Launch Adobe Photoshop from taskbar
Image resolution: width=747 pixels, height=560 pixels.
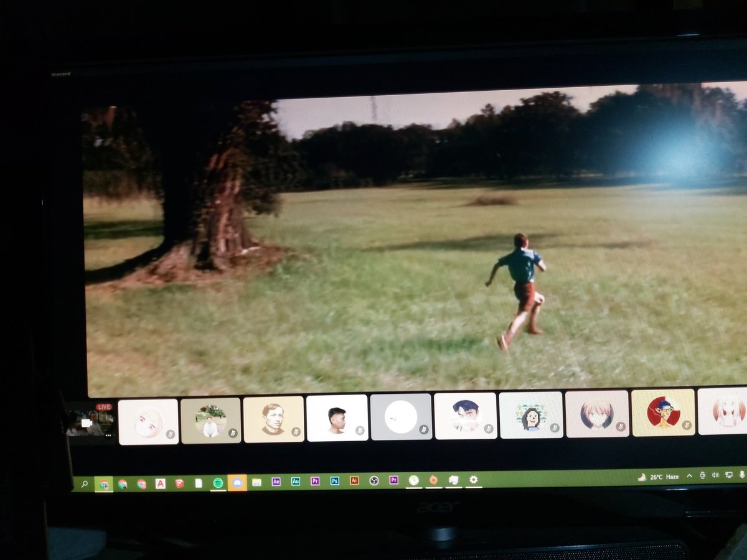tap(335, 481)
